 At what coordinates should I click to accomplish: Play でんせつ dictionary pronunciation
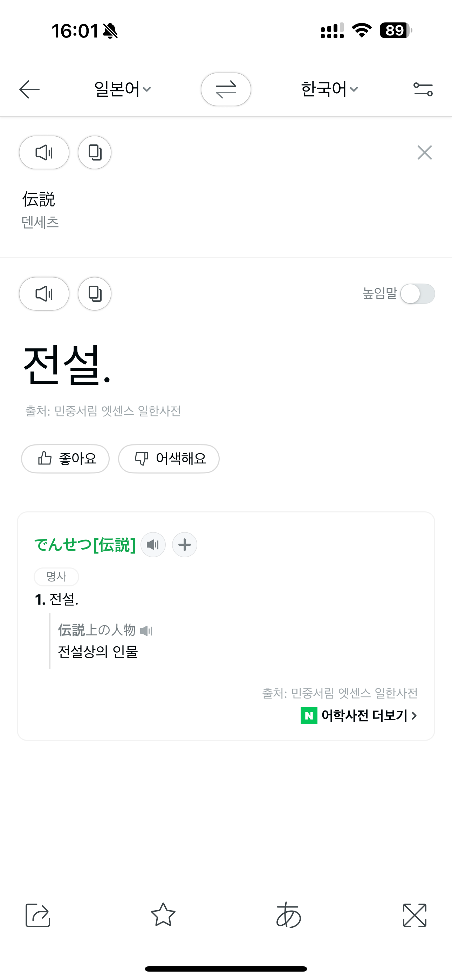[x=153, y=545]
